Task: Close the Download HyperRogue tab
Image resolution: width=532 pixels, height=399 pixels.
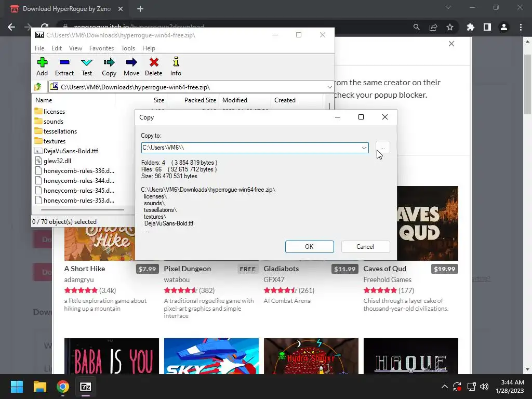Action: tap(121, 9)
